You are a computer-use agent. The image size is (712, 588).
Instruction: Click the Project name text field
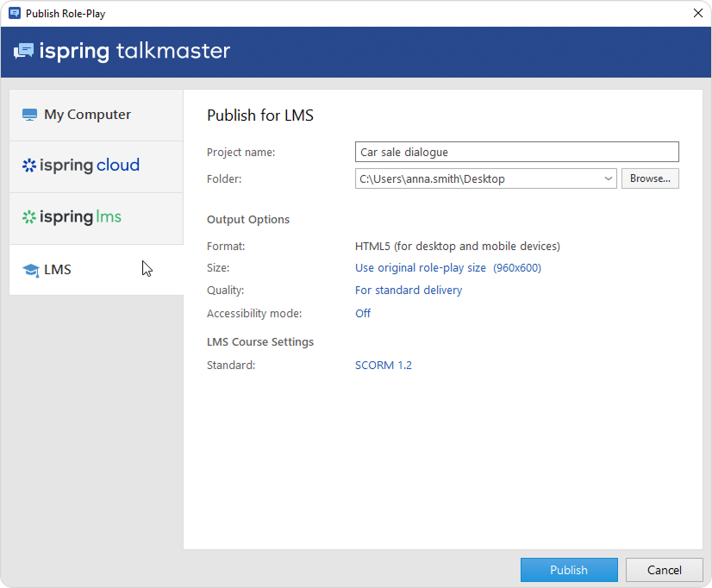pos(516,153)
